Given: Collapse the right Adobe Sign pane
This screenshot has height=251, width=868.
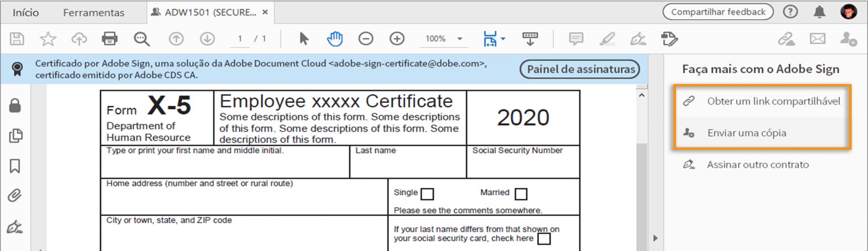Looking at the screenshot, I should point(656,238).
